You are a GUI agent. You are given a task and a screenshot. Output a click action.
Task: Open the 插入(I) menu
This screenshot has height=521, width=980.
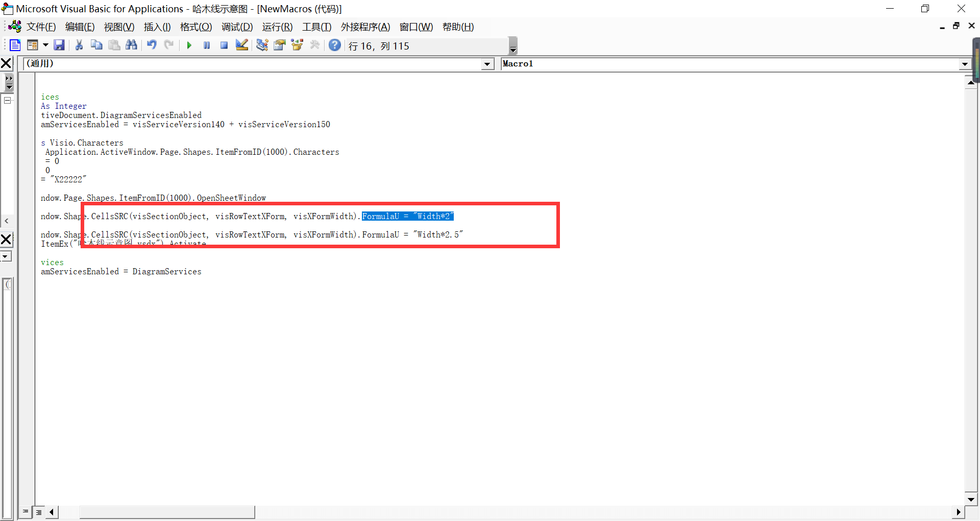(x=157, y=27)
